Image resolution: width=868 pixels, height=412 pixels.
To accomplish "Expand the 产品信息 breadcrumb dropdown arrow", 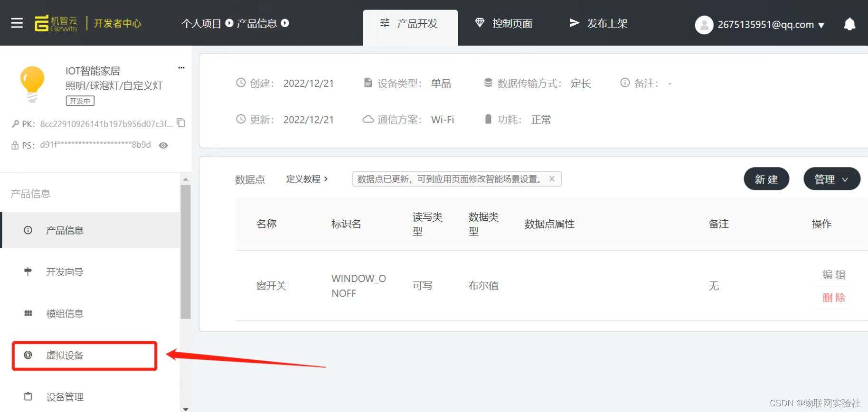I will coord(285,23).
